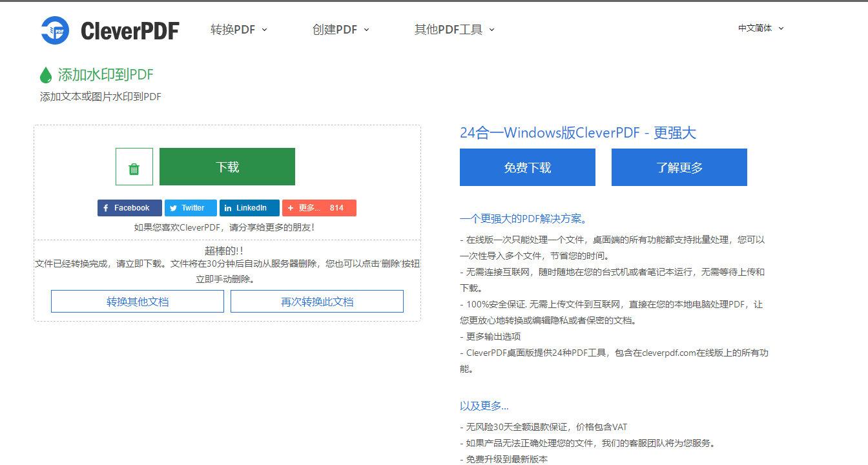The image size is (868, 465).
Task: Click heading 24合一Windows版CleverPDF - 更强大
Action: click(x=578, y=133)
